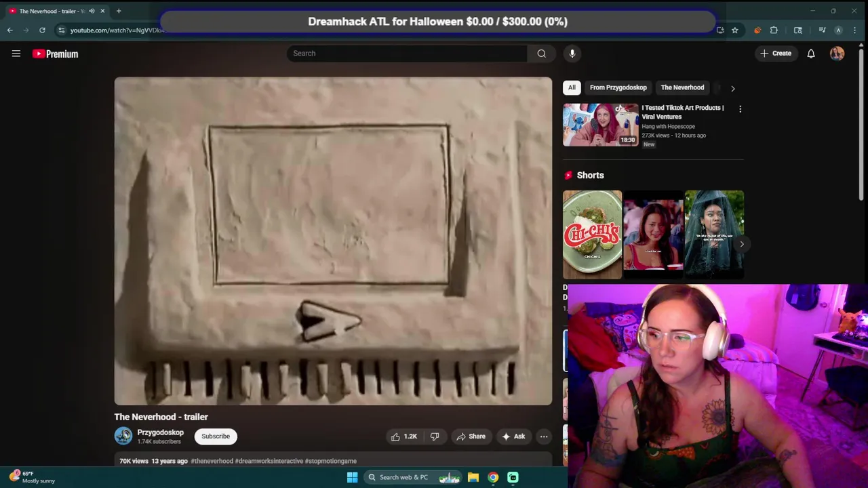The height and width of the screenshot is (488, 868).
Task: Open Chrome extensions puzzle icon
Action: click(774, 30)
